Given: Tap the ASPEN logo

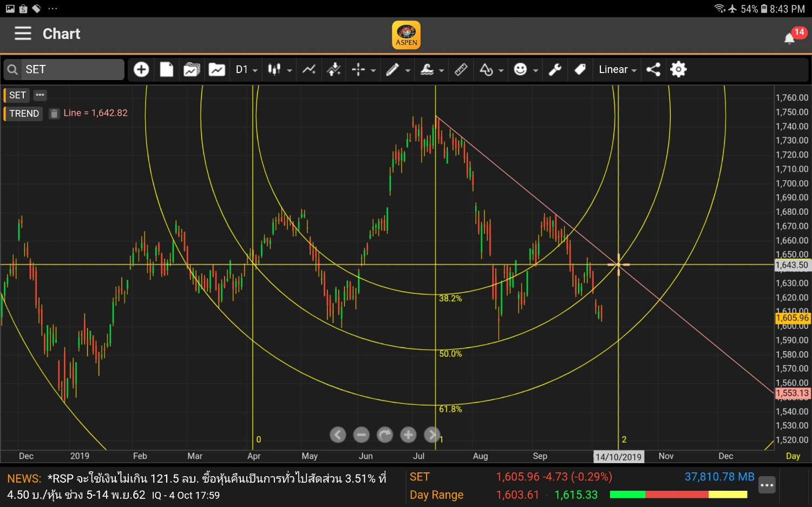Looking at the screenshot, I should coord(406,35).
